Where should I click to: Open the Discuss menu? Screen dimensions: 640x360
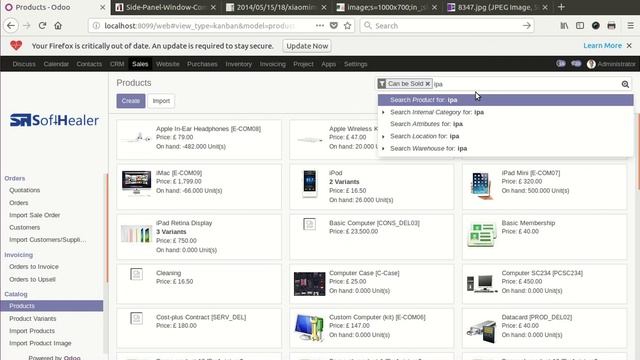pyautogui.click(x=24, y=64)
